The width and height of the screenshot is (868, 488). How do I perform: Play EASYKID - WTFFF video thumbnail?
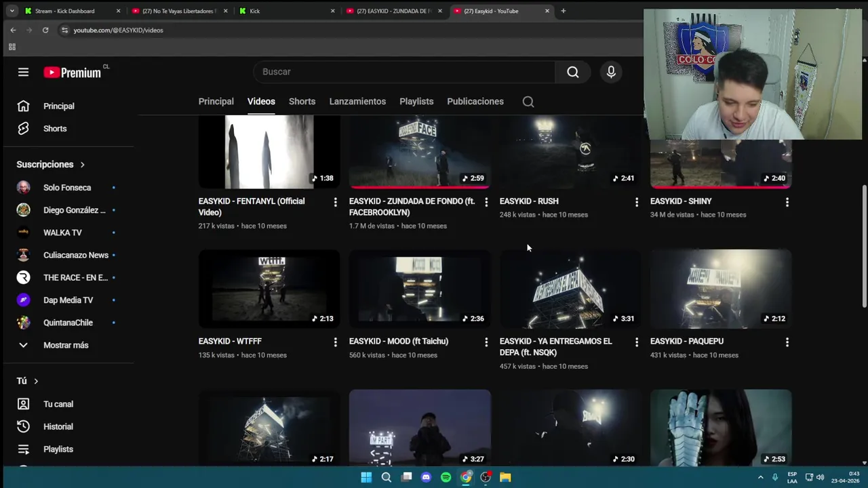pyautogui.click(x=269, y=289)
